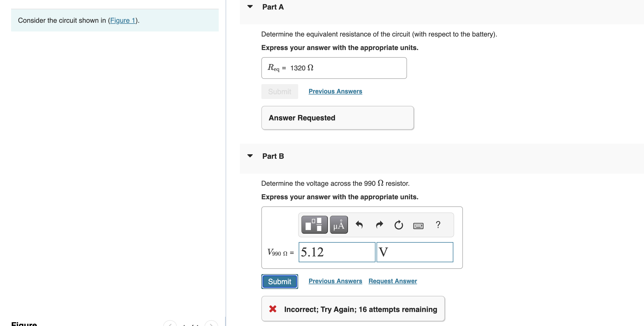Open the templates fraction tool
Viewport: 644px width, 326px height.
314,225
